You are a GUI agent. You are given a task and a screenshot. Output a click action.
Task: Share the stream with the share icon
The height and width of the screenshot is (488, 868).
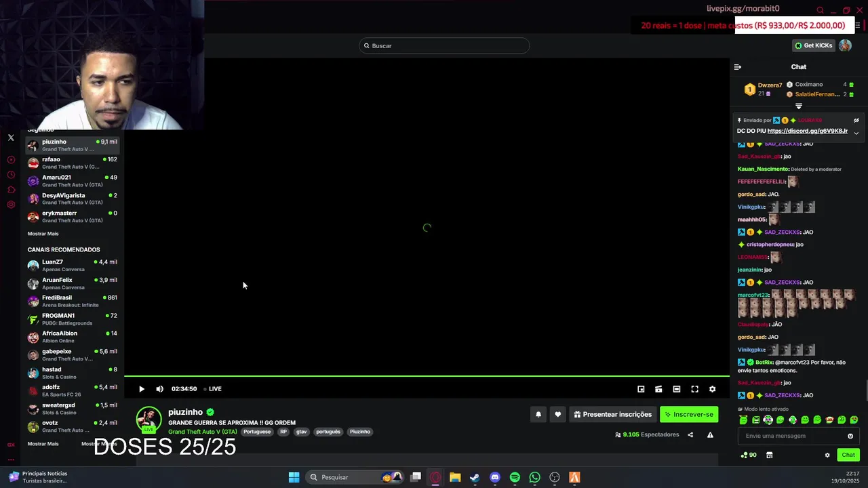point(690,435)
